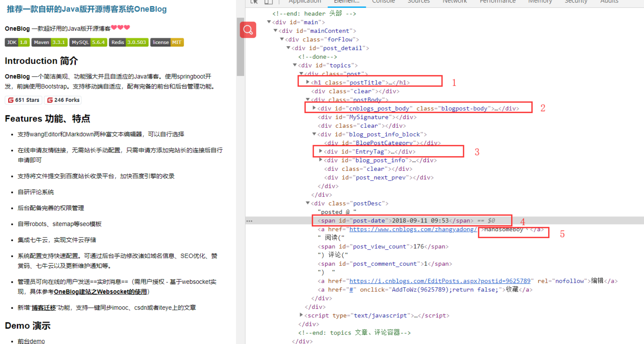Collapse the div id="main" node
The height and width of the screenshot is (344, 644).
click(x=269, y=22)
